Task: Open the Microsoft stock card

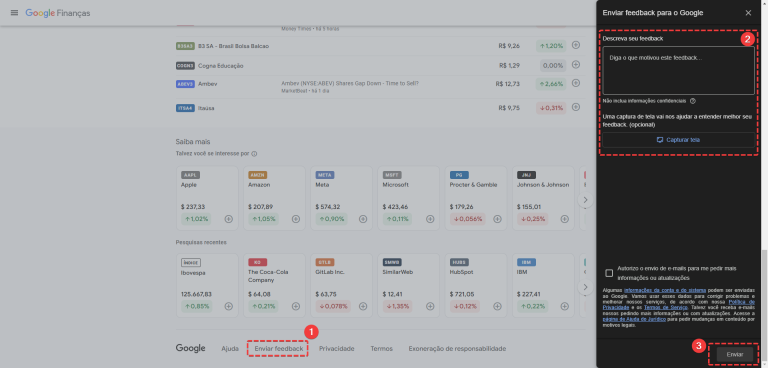Action: [x=408, y=198]
